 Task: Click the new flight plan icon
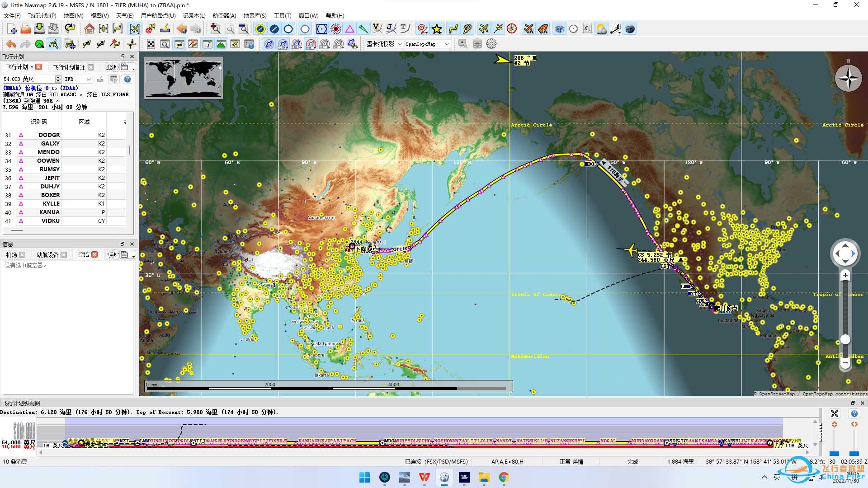[12, 29]
